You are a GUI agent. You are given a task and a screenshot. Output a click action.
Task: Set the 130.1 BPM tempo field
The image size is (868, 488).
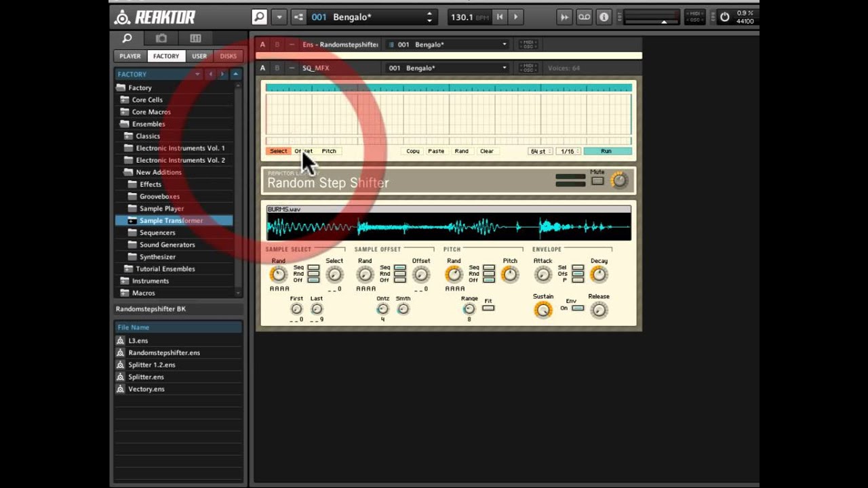coord(469,17)
